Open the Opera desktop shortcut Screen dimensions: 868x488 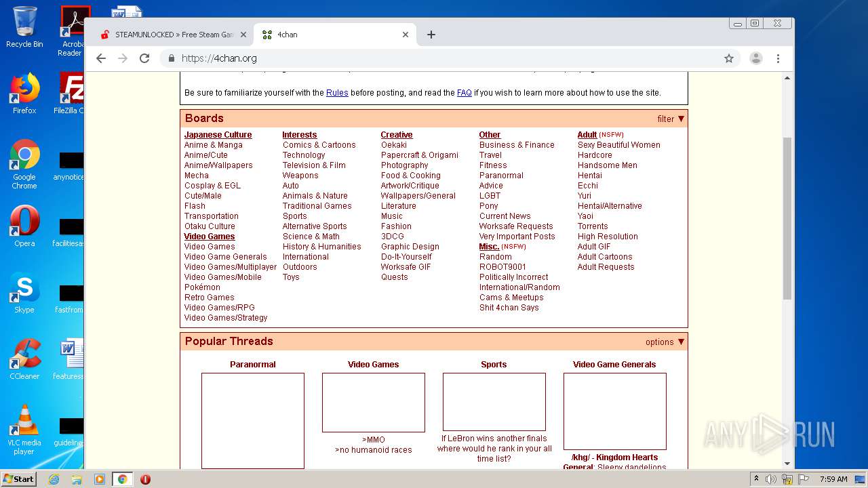[24, 226]
